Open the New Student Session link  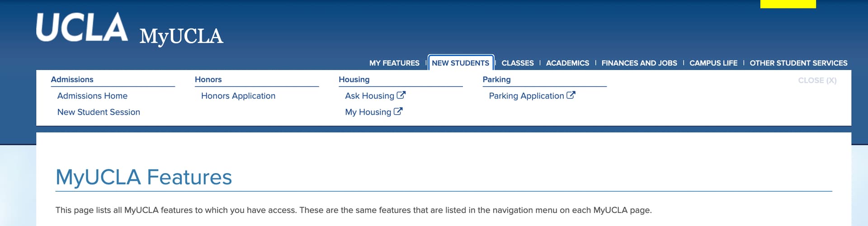click(99, 112)
